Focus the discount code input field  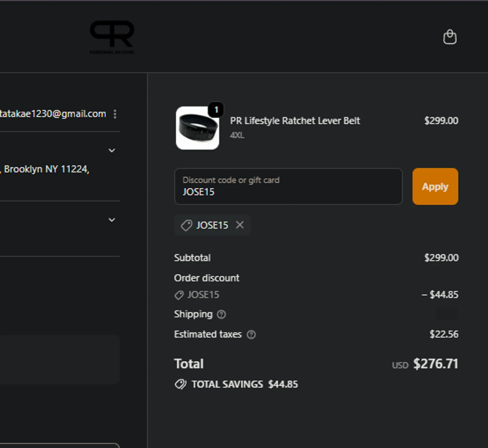288,186
